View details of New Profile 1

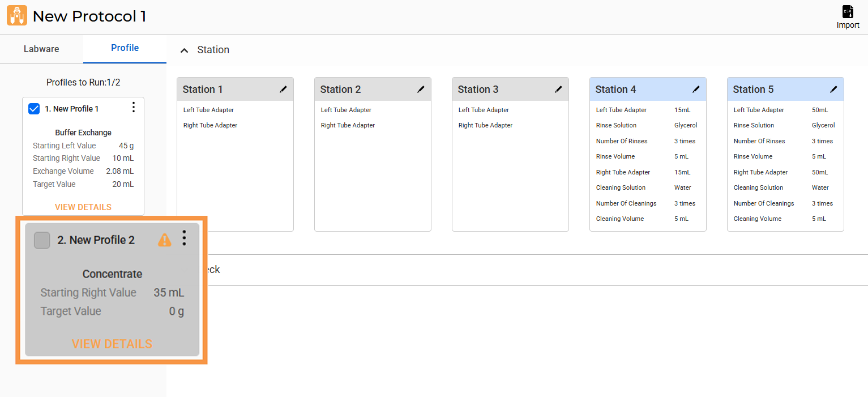coord(83,207)
